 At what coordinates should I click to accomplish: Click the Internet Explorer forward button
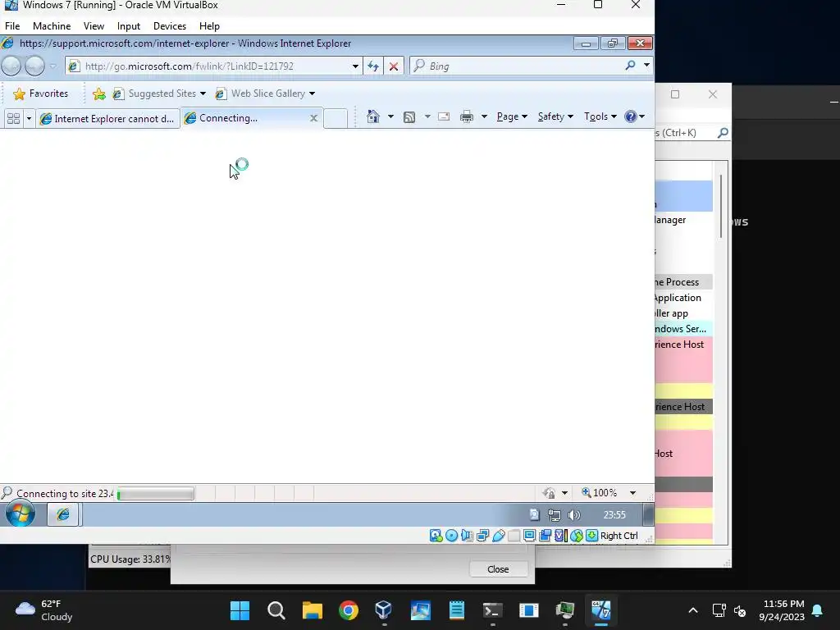[34, 66]
